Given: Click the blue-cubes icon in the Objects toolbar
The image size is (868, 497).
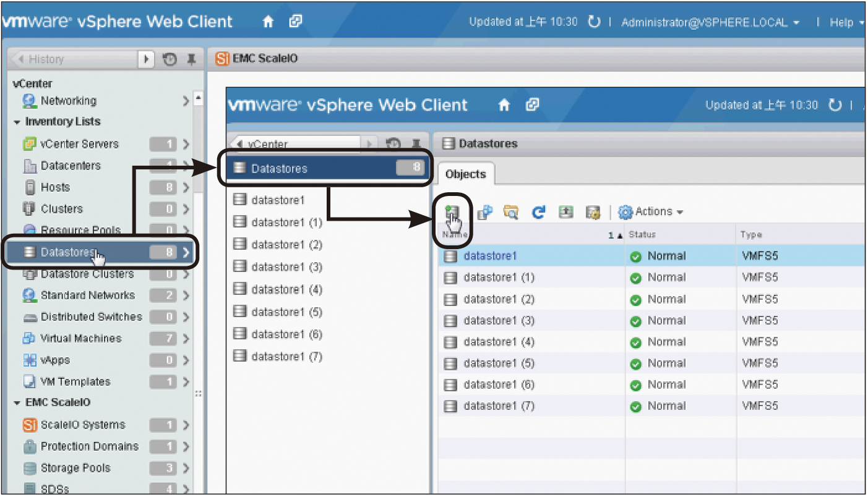Looking at the screenshot, I should click(486, 212).
